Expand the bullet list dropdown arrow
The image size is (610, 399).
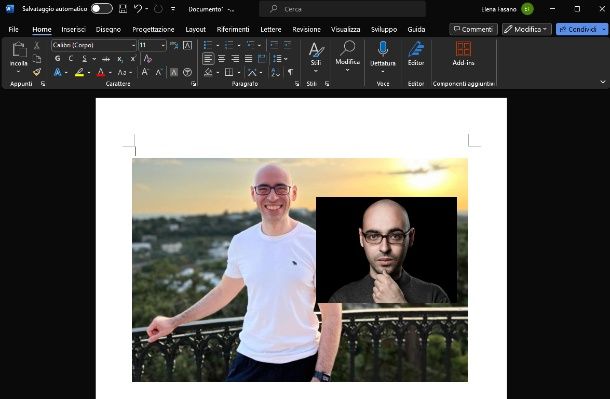click(x=217, y=46)
